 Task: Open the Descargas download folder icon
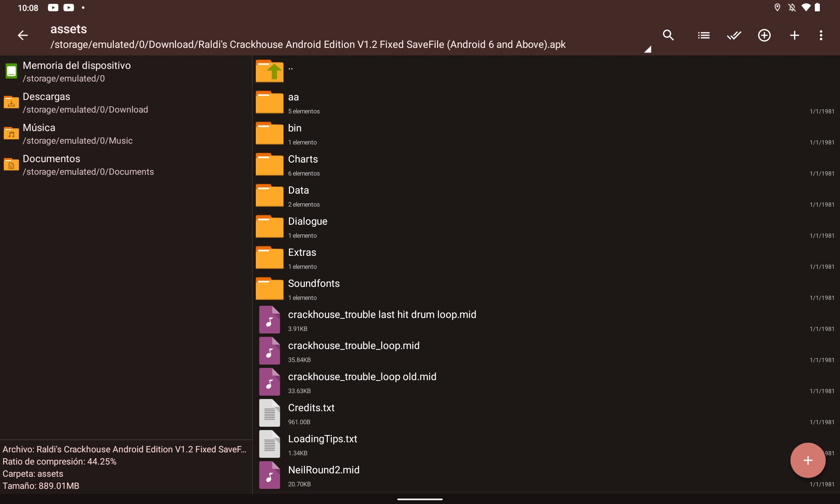[x=11, y=102]
